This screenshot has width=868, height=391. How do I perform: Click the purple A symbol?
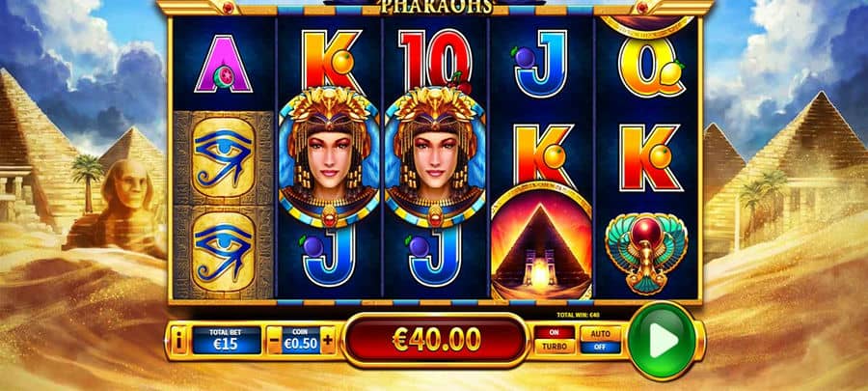224,65
